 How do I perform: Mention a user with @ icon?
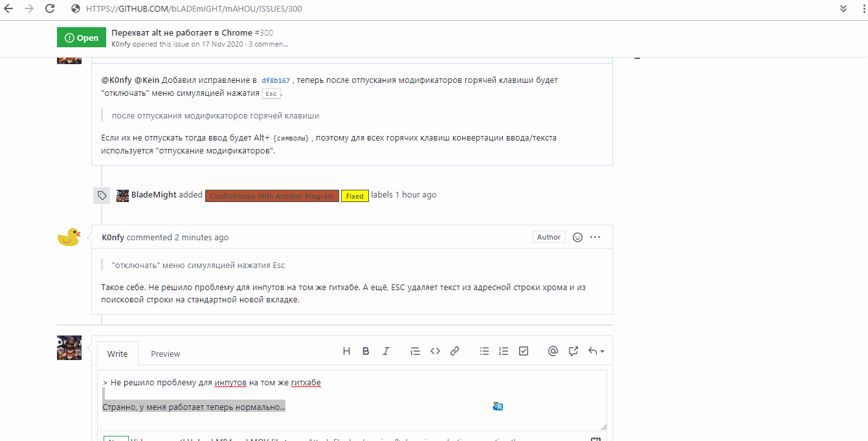tap(553, 352)
